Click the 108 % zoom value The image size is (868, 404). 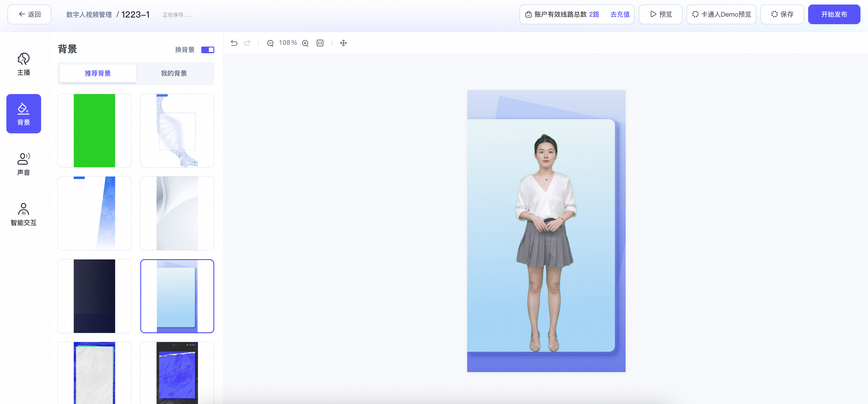point(288,43)
